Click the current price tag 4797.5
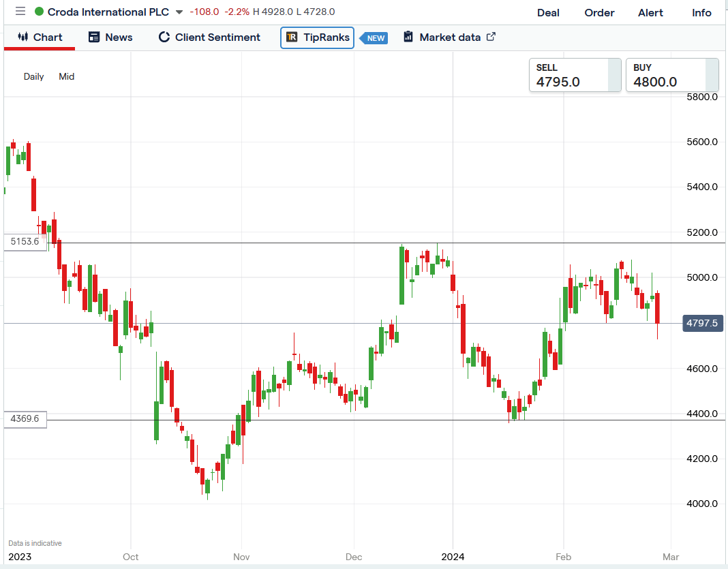The image size is (728, 569). [x=703, y=323]
